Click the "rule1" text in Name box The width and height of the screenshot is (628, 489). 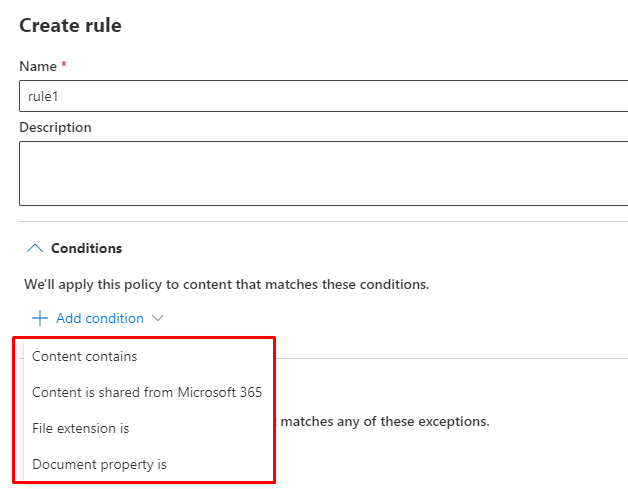[x=44, y=96]
